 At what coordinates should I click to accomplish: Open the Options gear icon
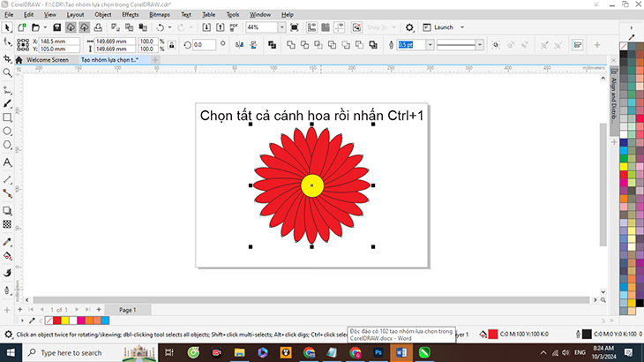409,27
